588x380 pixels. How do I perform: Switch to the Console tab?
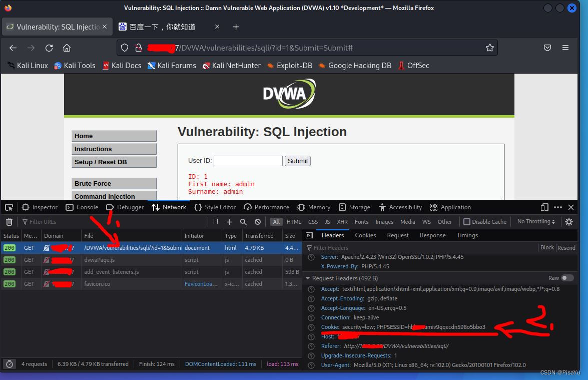(82, 207)
